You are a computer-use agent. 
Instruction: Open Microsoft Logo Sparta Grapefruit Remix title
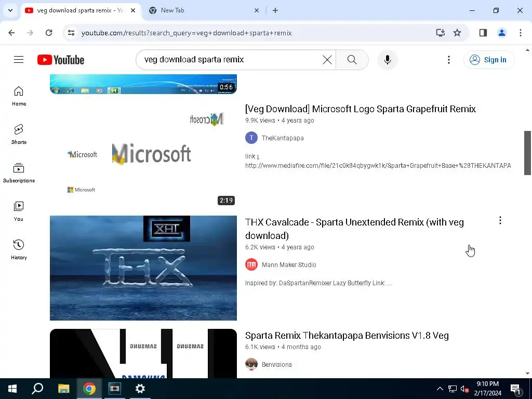click(361, 109)
